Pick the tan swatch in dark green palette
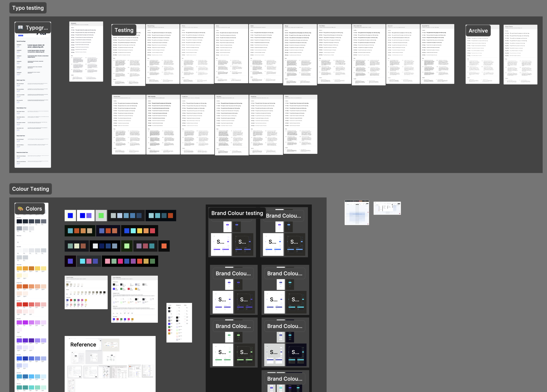547x392 pixels. (x=89, y=231)
